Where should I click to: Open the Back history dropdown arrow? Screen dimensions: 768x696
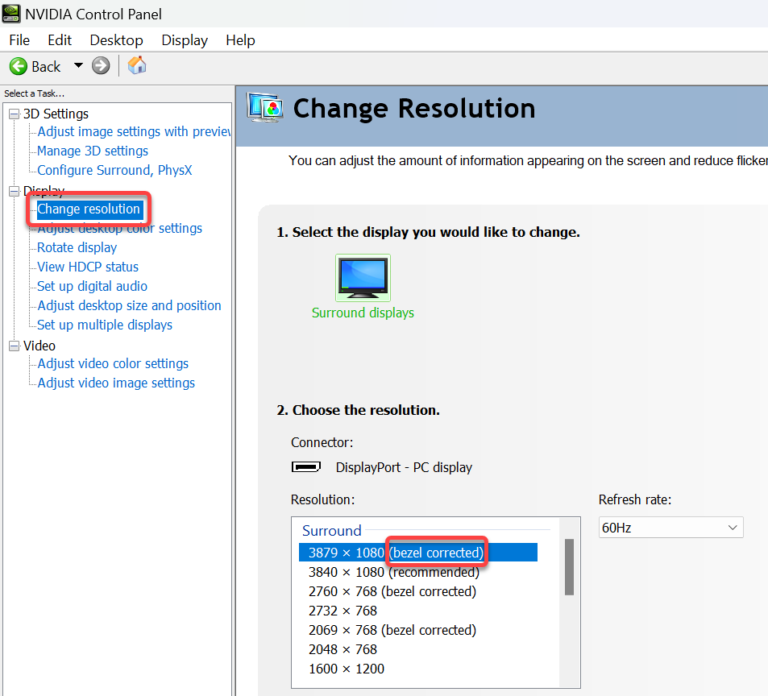(78, 65)
